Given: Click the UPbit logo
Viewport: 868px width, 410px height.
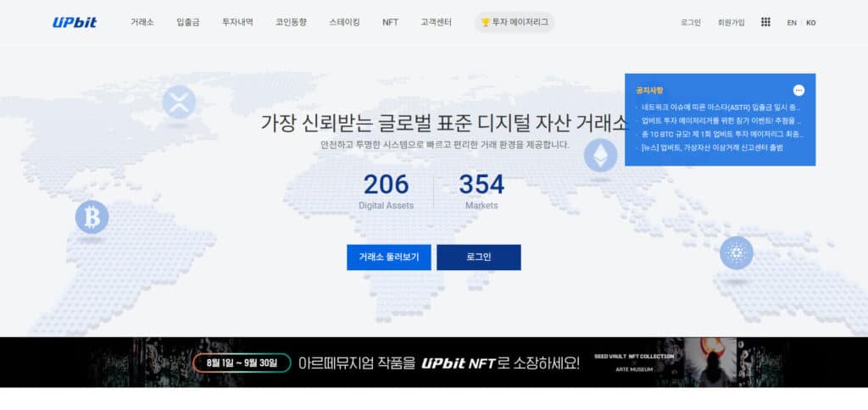Looking at the screenshot, I should pyautogui.click(x=75, y=23).
